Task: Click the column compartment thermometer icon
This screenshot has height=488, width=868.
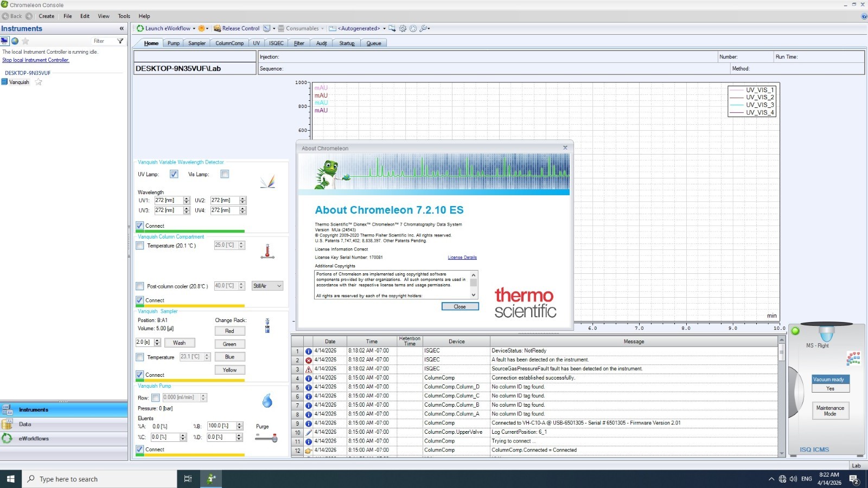Action: pyautogui.click(x=267, y=251)
